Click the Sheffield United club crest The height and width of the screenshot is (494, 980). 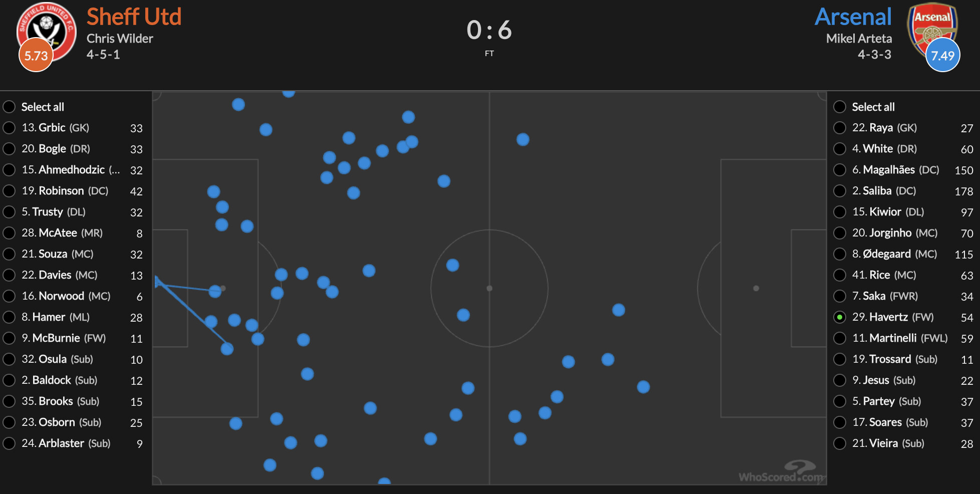[46, 31]
